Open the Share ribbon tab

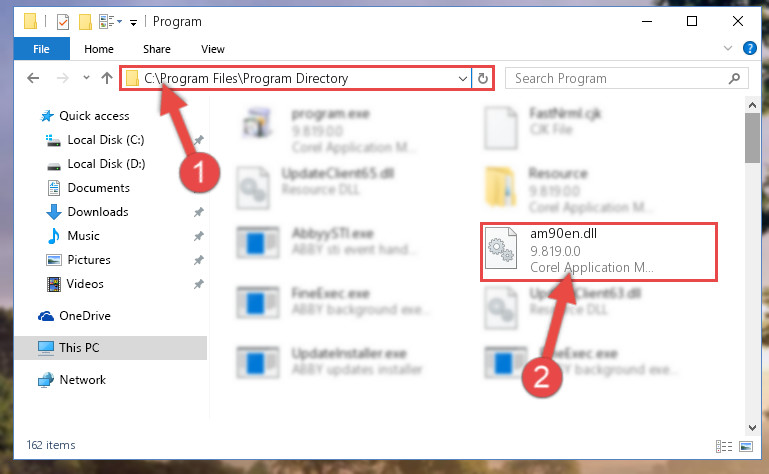(x=157, y=49)
